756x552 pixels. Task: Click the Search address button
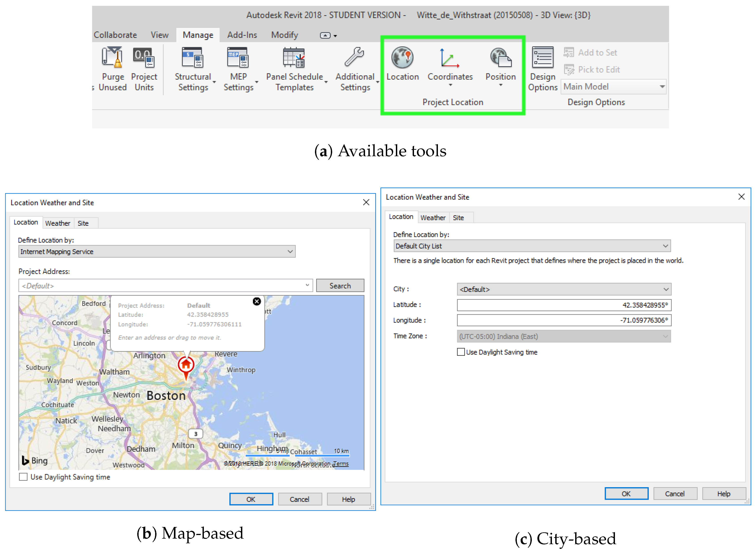(x=340, y=286)
